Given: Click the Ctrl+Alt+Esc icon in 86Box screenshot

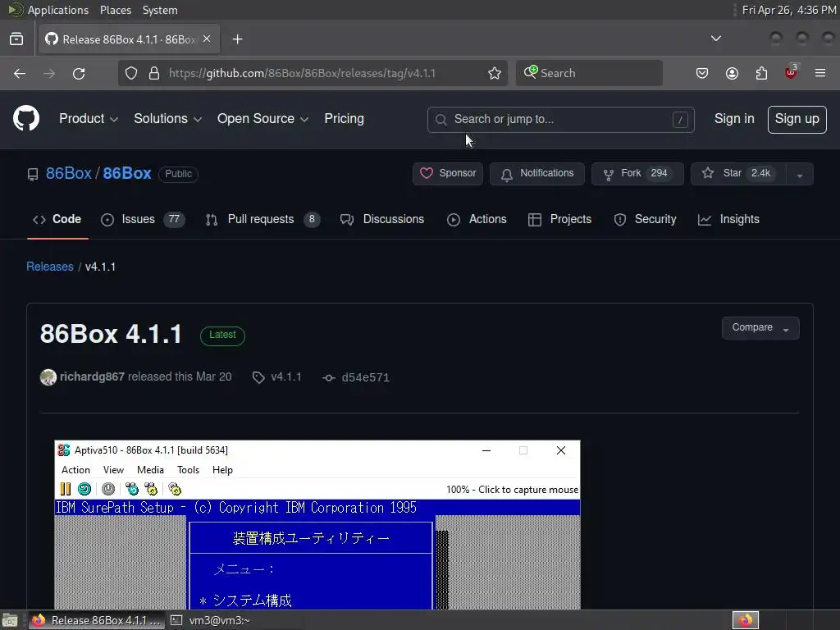Looking at the screenshot, I should 152,489.
